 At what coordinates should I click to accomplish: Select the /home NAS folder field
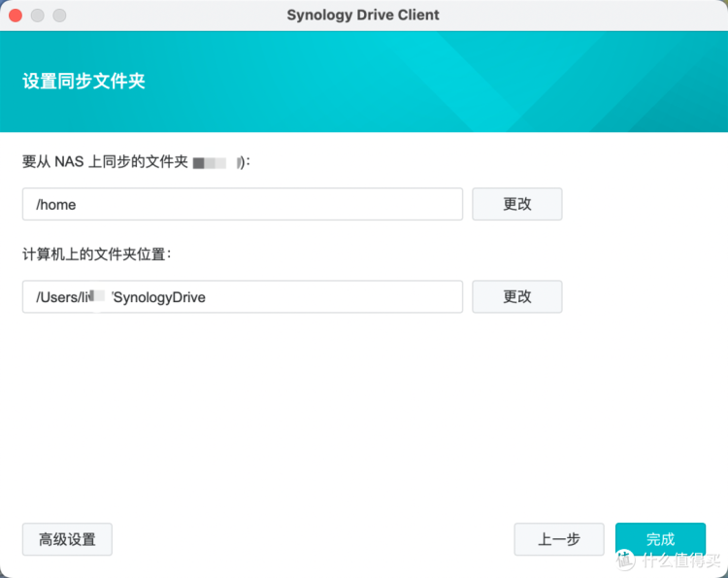pos(243,204)
